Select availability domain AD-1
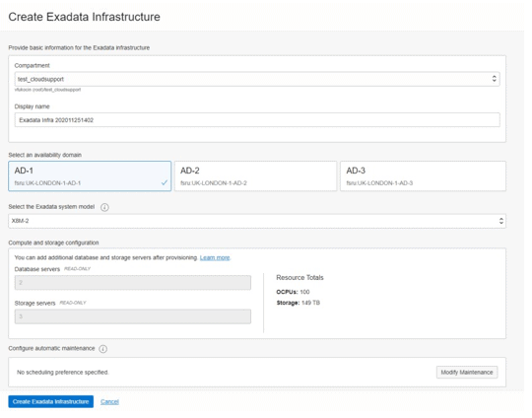Viewport: 532px width, 418px height. (x=90, y=175)
